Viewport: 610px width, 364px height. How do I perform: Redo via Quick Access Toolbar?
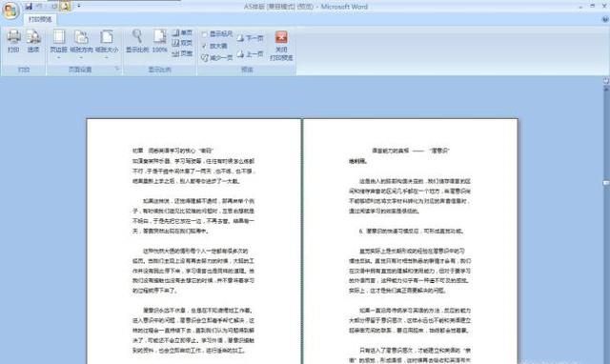point(54,7)
